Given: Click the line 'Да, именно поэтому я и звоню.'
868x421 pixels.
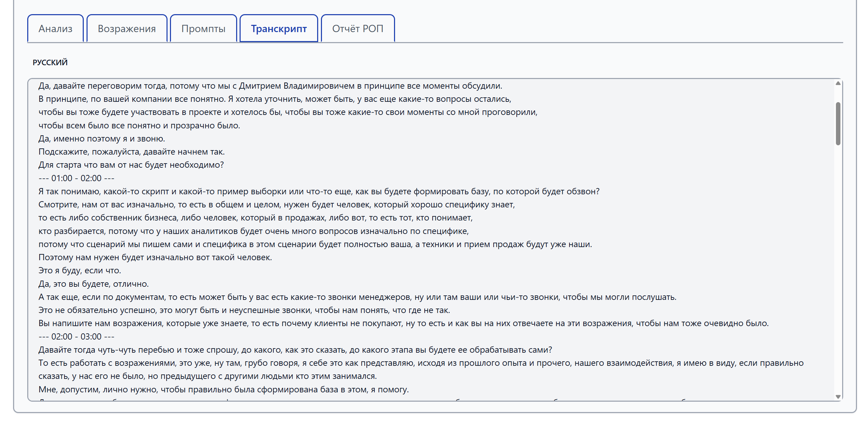Looking at the screenshot, I should (x=102, y=138).
